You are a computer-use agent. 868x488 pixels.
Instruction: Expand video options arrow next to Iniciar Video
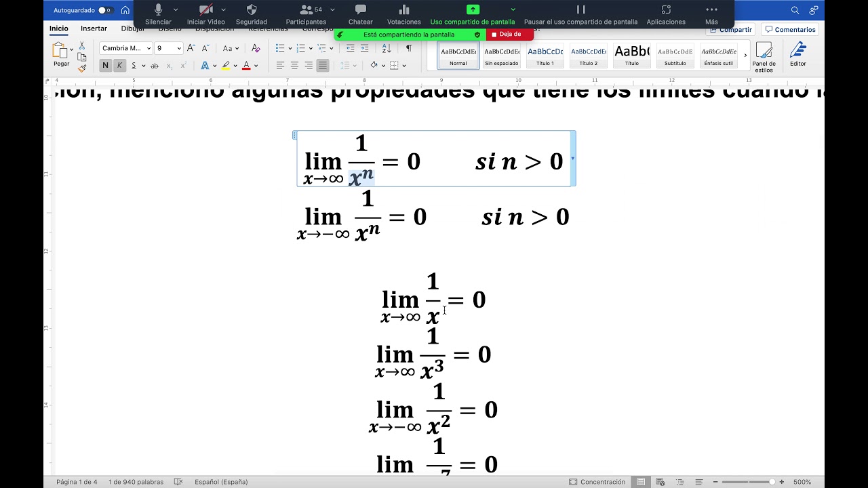(x=224, y=9)
